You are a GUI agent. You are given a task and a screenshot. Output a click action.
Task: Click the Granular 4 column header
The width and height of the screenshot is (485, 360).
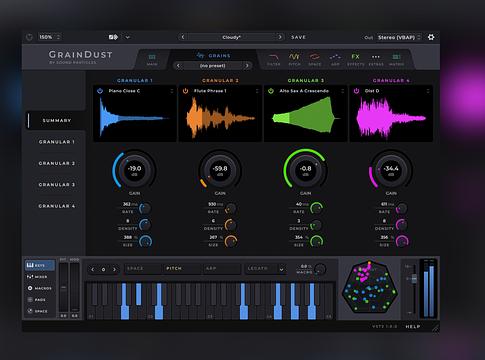pyautogui.click(x=391, y=80)
